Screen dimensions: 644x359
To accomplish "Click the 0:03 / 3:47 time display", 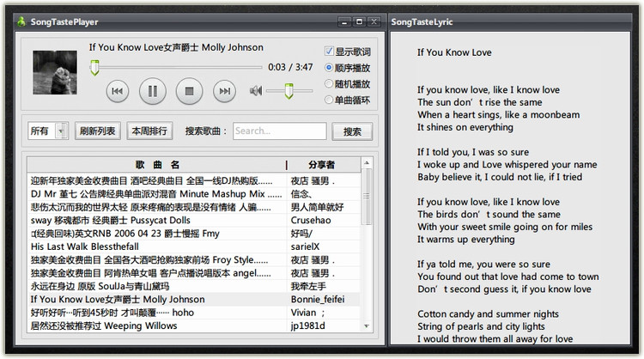I will point(290,67).
